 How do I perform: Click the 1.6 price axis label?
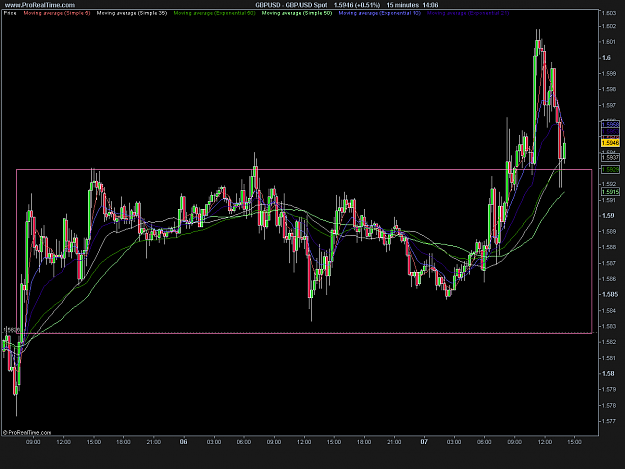point(606,58)
